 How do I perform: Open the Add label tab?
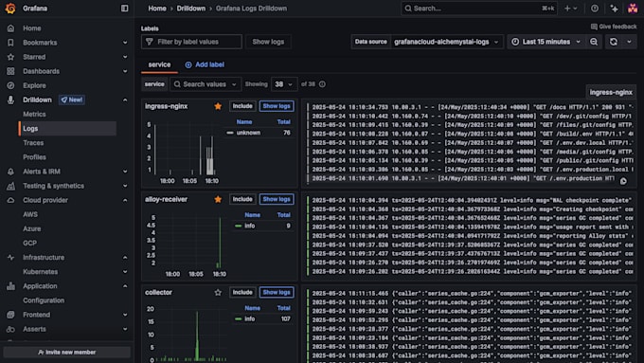(205, 65)
